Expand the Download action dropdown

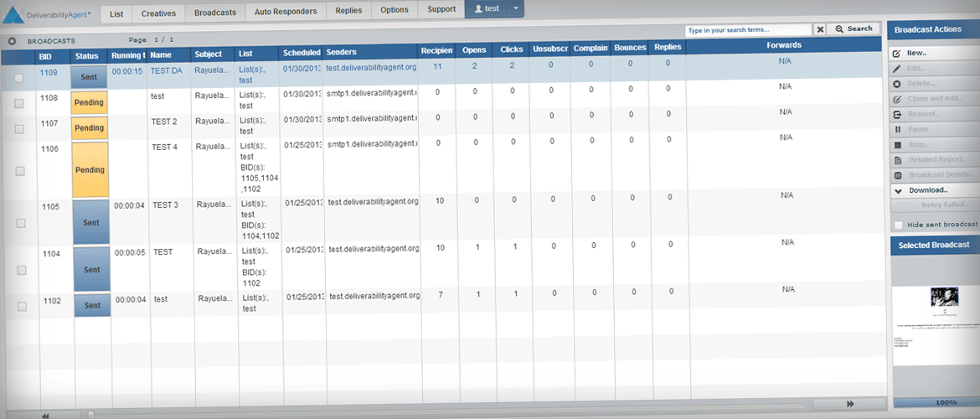[898, 190]
